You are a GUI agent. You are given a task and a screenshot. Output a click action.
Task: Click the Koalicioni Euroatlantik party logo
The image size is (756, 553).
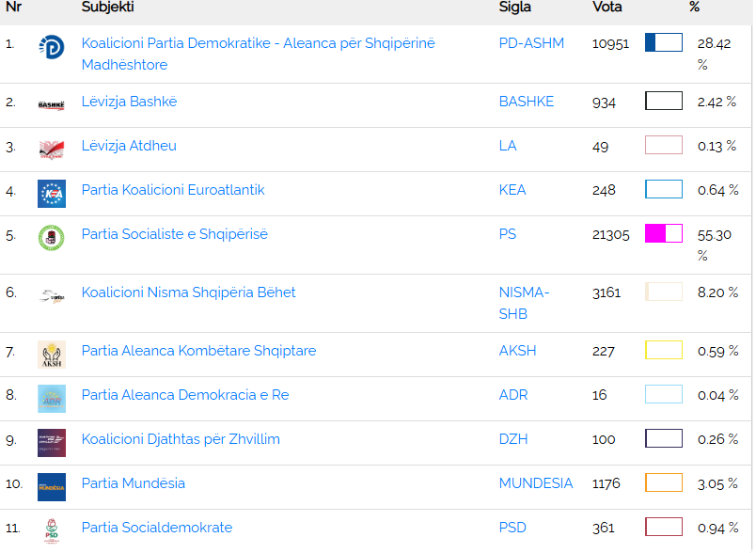click(51, 193)
